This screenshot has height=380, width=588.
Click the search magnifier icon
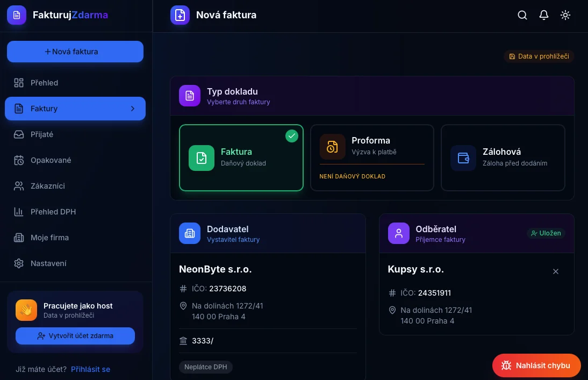(x=522, y=15)
